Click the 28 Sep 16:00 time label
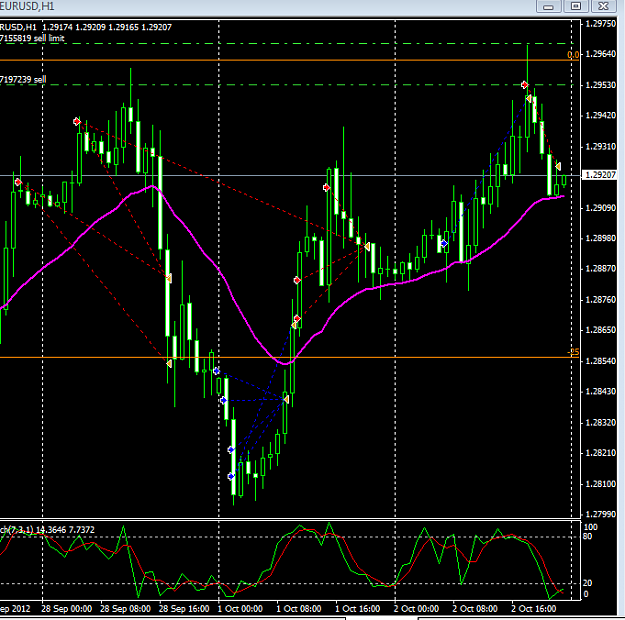The height and width of the screenshot is (620, 625). pyautogui.click(x=184, y=609)
